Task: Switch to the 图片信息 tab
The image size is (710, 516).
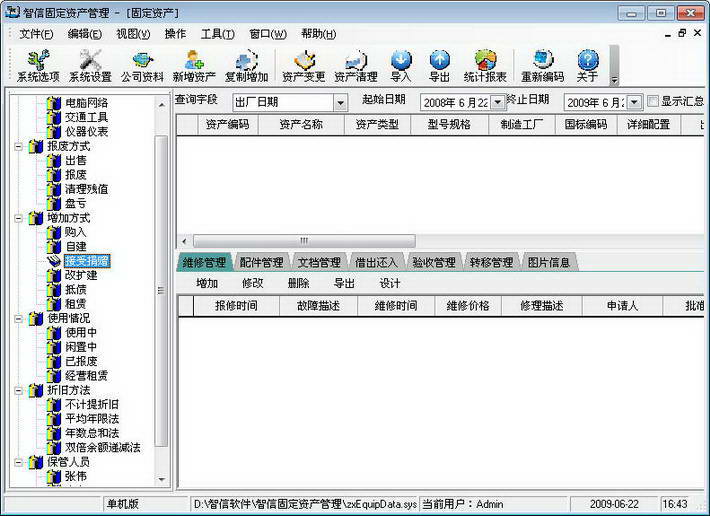Action: click(x=549, y=262)
